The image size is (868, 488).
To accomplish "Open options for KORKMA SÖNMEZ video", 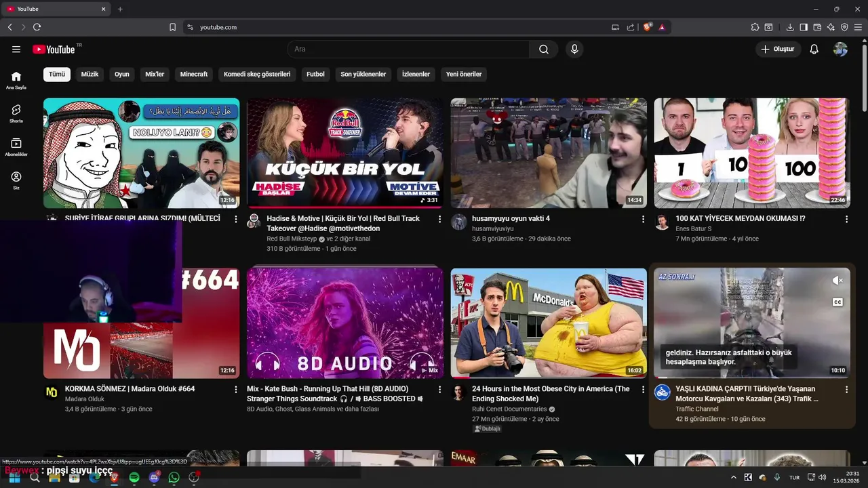I will (x=236, y=390).
